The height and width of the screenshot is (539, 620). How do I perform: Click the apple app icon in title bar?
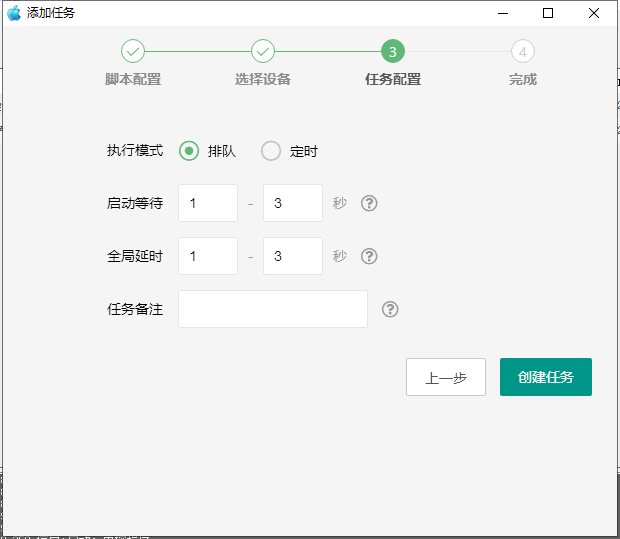point(14,13)
